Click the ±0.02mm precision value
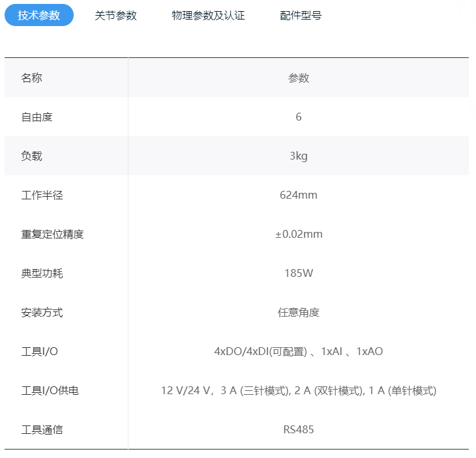The height and width of the screenshot is (458, 476). (x=299, y=235)
